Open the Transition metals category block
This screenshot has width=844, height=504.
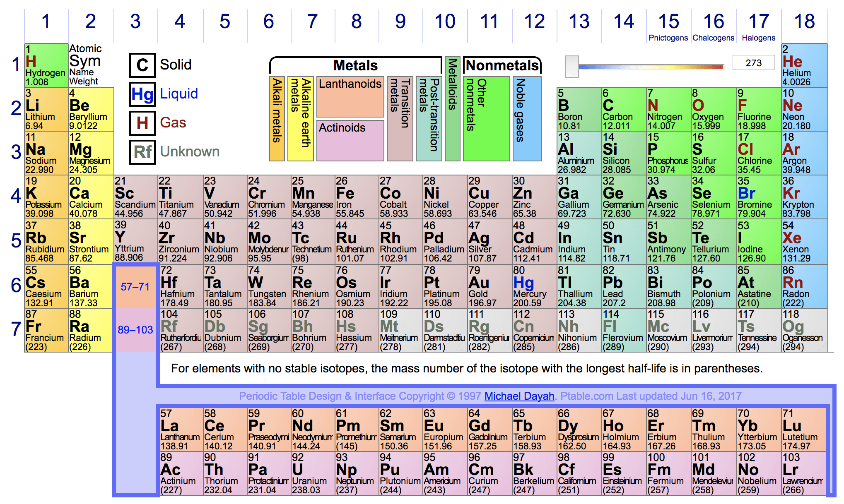pos(399,119)
